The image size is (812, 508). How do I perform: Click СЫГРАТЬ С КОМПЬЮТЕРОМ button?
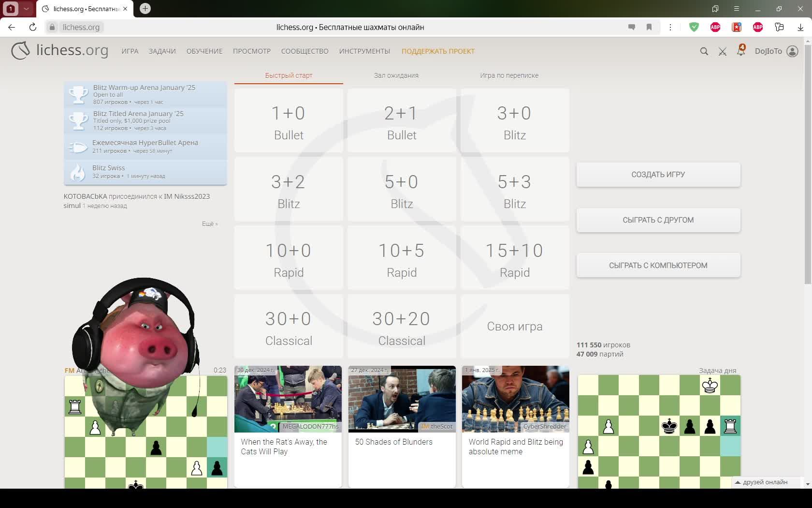click(658, 265)
